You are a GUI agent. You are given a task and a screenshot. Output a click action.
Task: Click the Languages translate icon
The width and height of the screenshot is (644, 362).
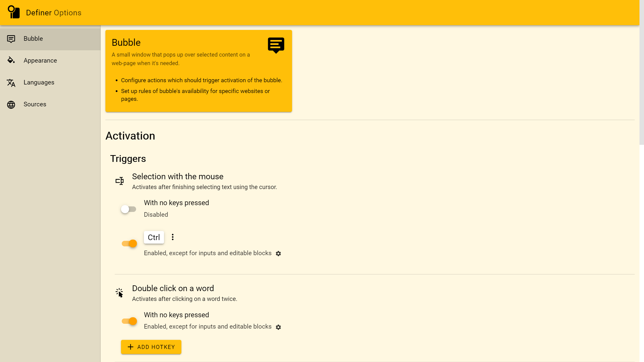point(11,82)
